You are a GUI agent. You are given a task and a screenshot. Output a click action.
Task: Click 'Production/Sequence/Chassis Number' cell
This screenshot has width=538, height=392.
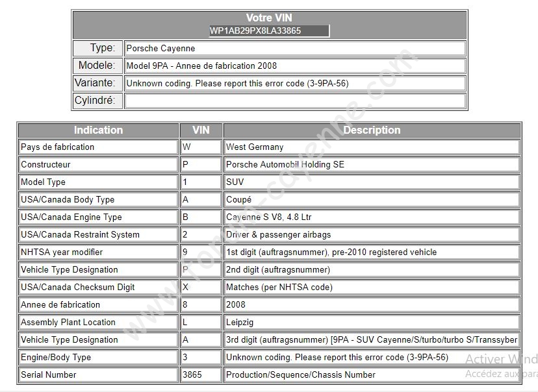point(372,375)
